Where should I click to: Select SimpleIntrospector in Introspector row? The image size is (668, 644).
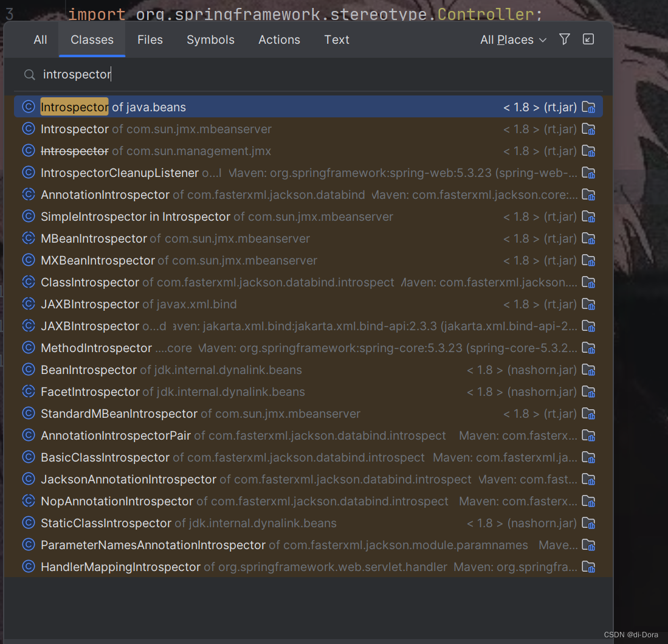pos(308,216)
